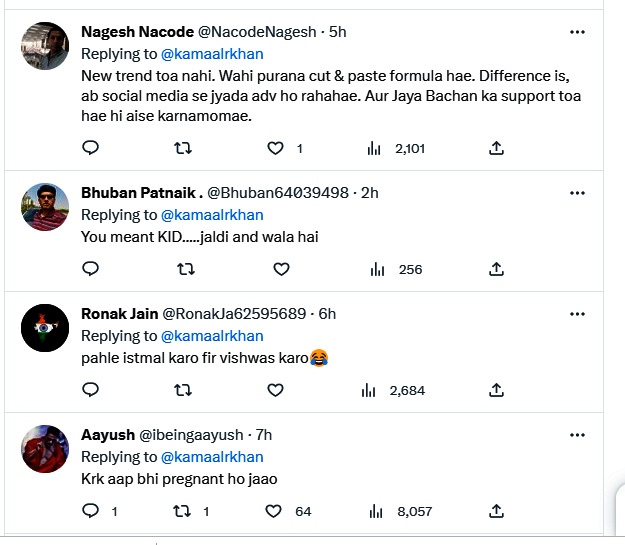Reply to Bhuban Patnaik's tweet
Image resolution: width=625 pixels, height=545 pixels.
tap(90, 269)
